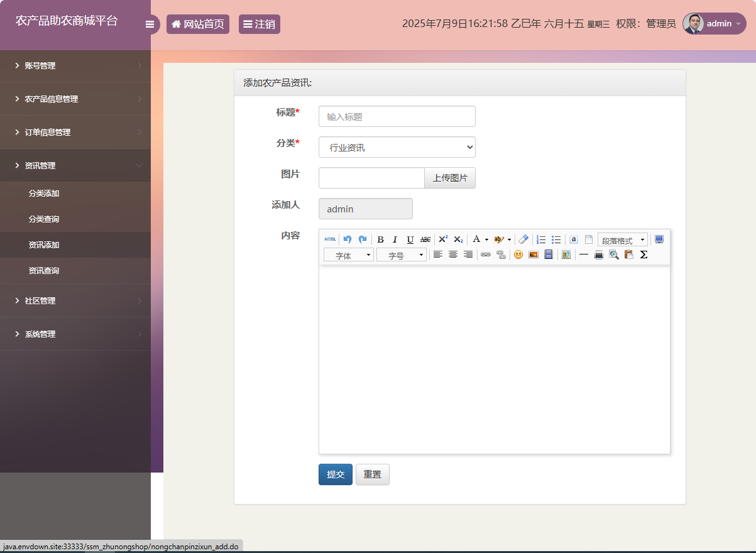
Task: Undo the last edit in editor
Action: tap(348, 239)
